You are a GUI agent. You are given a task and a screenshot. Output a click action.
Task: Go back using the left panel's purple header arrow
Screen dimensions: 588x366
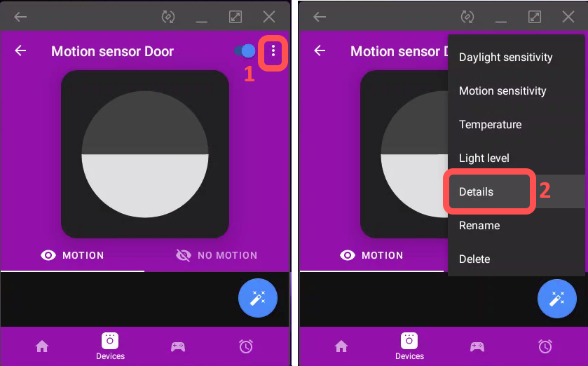click(20, 50)
